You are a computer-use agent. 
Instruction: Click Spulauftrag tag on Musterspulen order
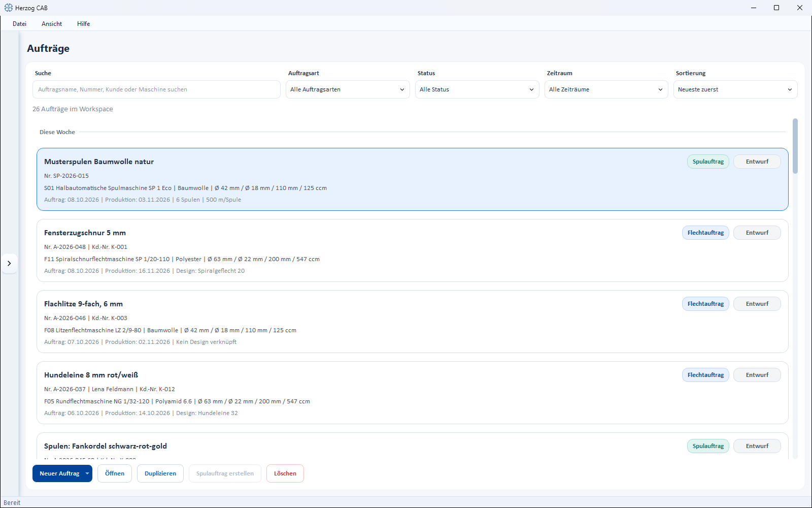(x=708, y=162)
